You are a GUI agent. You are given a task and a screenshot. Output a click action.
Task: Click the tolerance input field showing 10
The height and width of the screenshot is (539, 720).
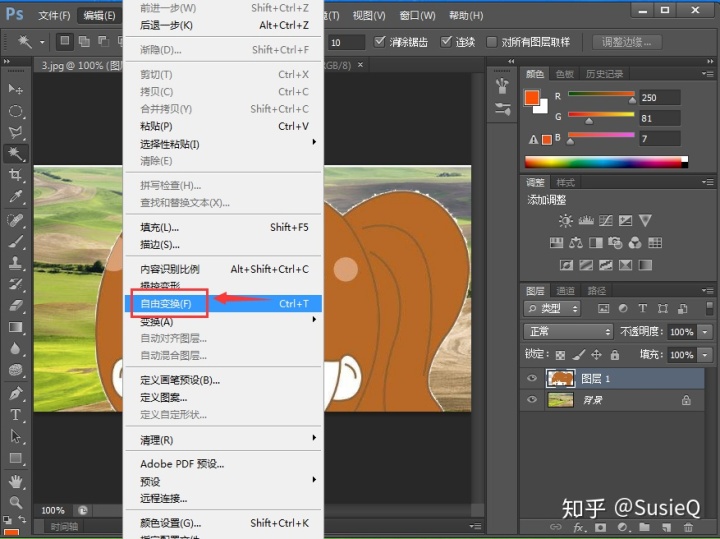[x=347, y=42]
